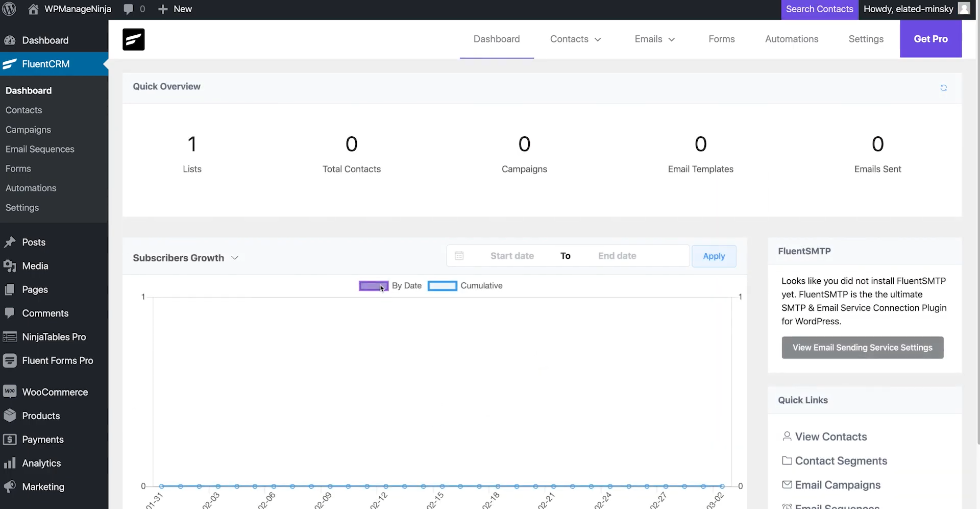Open the calendar icon near Start date
The image size is (980, 509).
(x=459, y=255)
